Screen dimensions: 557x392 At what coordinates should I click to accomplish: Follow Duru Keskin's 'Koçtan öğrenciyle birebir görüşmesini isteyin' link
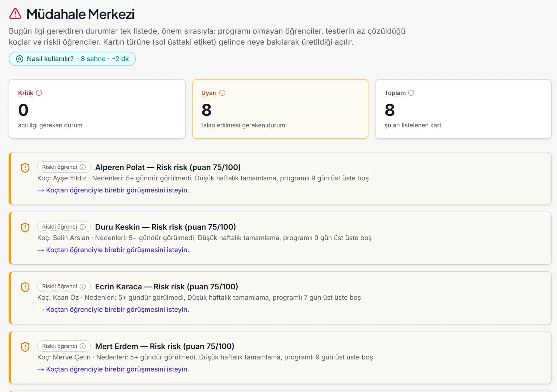(x=113, y=250)
